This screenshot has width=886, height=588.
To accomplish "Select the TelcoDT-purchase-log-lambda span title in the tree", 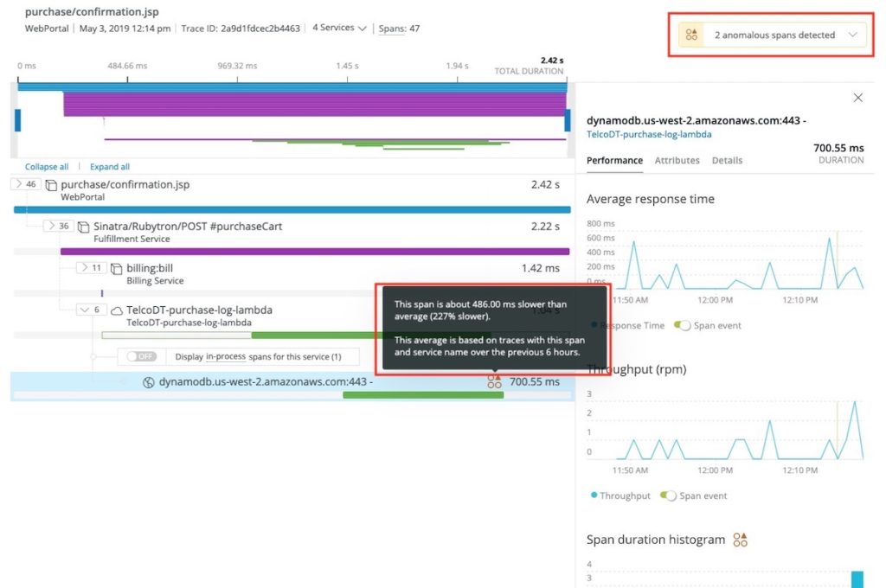I will click(200, 310).
